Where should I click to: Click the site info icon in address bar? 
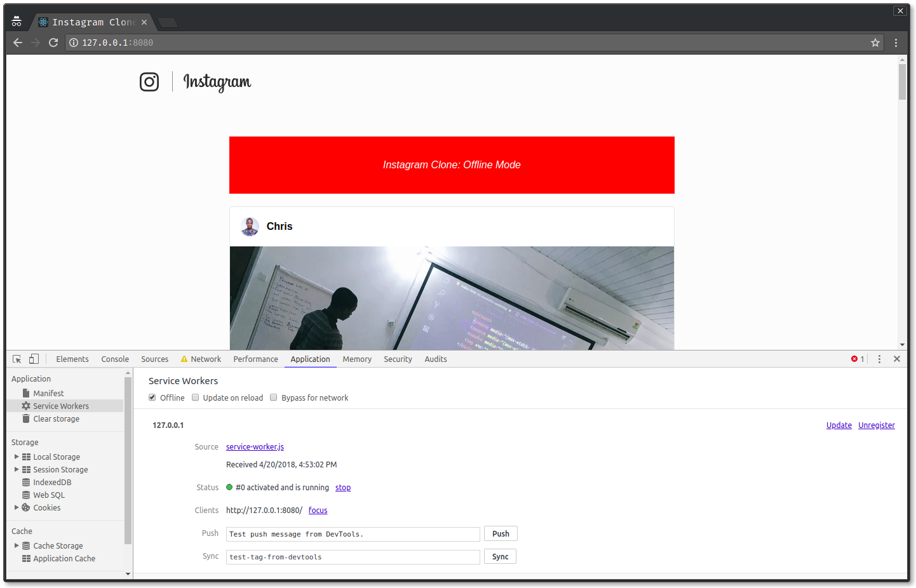74,43
